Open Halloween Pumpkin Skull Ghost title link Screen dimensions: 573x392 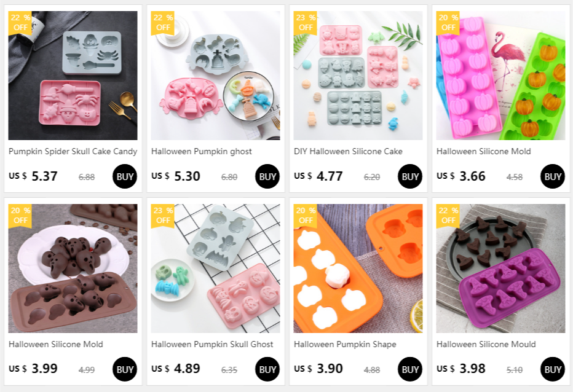(x=212, y=344)
